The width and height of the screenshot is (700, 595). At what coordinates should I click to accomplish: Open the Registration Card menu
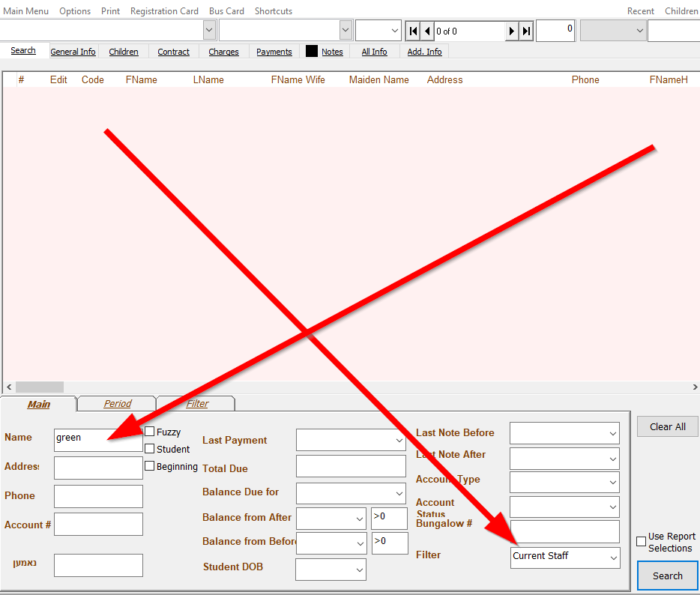pos(164,11)
